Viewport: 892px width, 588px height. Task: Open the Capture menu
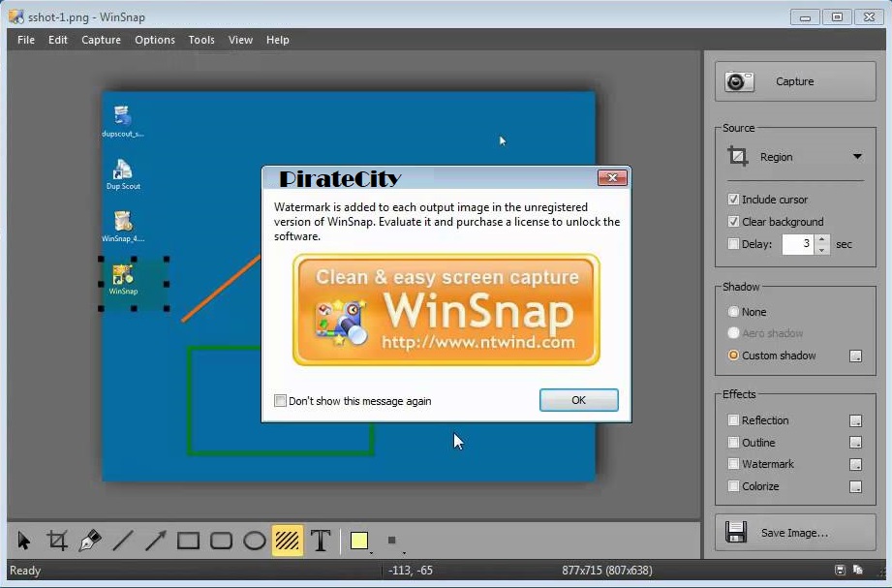102,40
